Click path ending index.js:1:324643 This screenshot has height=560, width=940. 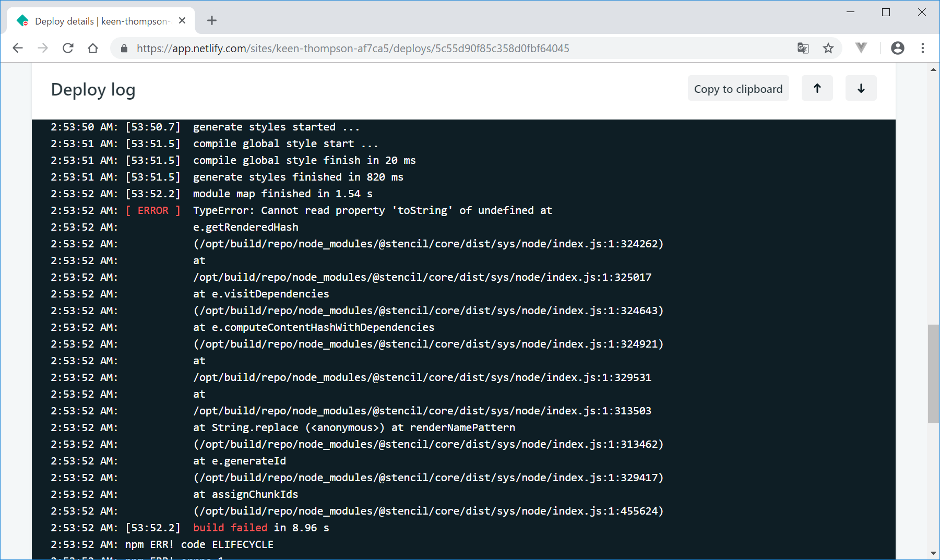[429, 311]
